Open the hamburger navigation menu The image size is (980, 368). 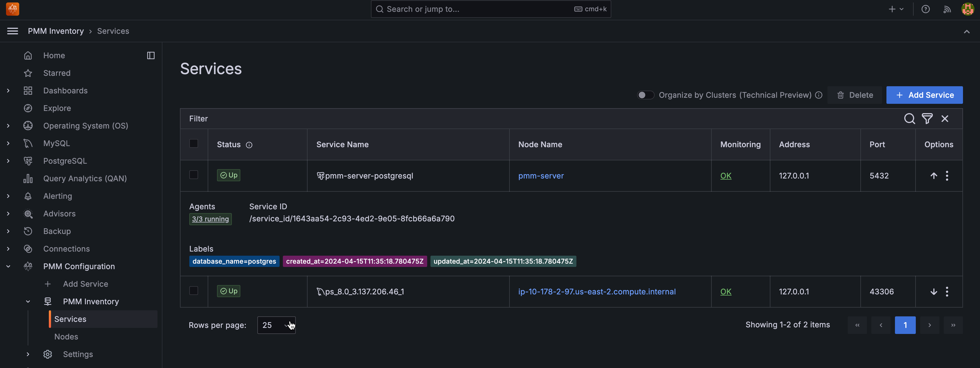[x=13, y=31]
